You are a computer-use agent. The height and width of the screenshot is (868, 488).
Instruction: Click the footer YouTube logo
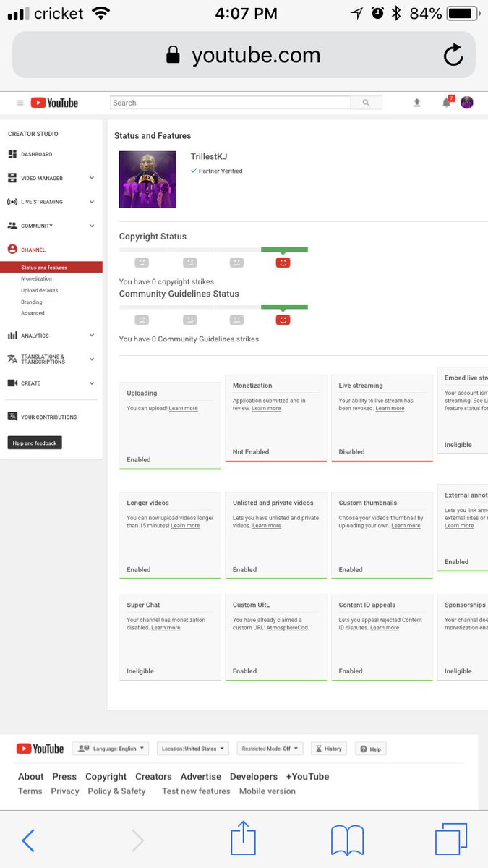(x=40, y=749)
